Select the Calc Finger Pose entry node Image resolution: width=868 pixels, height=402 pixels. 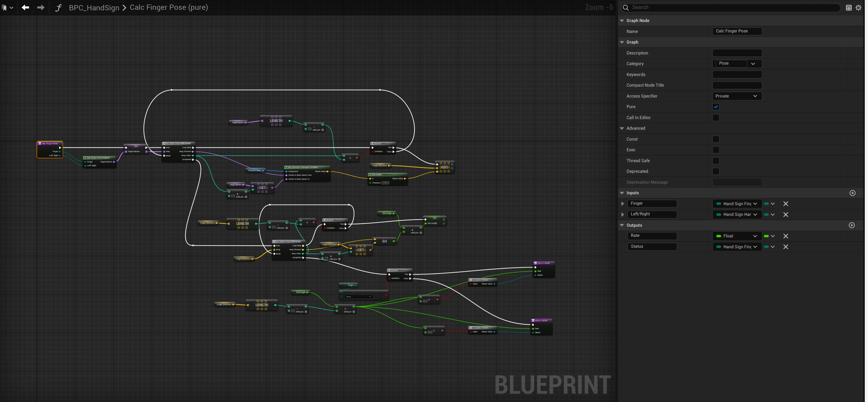coord(49,149)
